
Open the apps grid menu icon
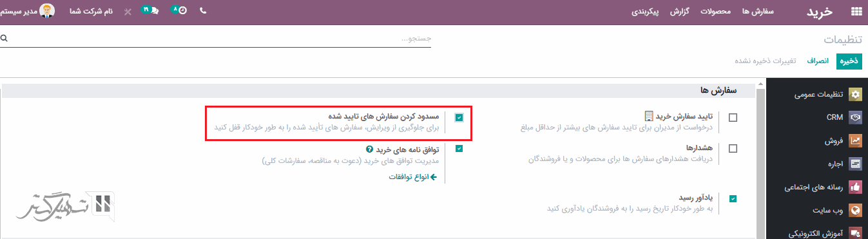(x=856, y=11)
